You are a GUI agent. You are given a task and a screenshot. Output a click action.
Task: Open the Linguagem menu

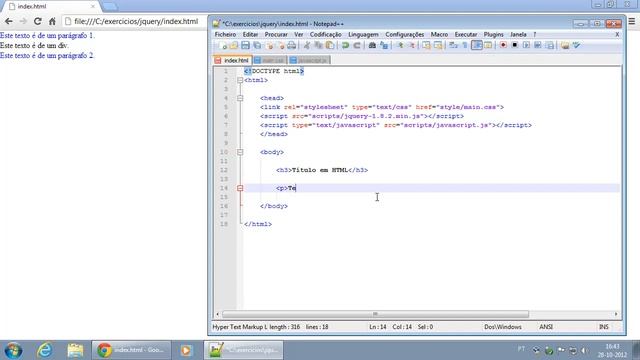click(x=363, y=35)
